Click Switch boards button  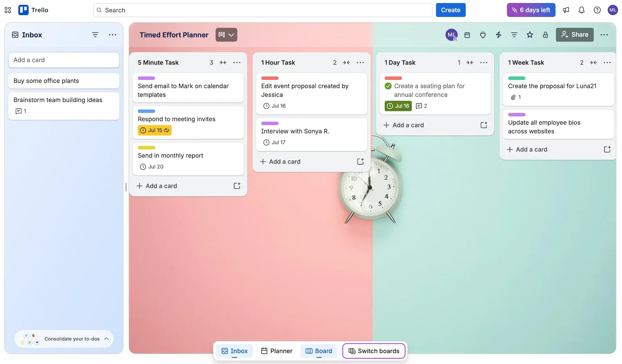tap(374, 351)
